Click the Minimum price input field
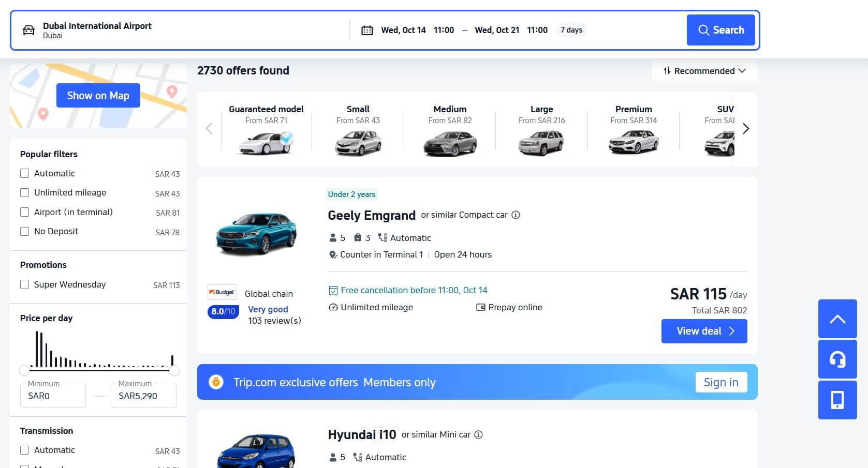This screenshot has height=468, width=868. pyautogui.click(x=53, y=396)
